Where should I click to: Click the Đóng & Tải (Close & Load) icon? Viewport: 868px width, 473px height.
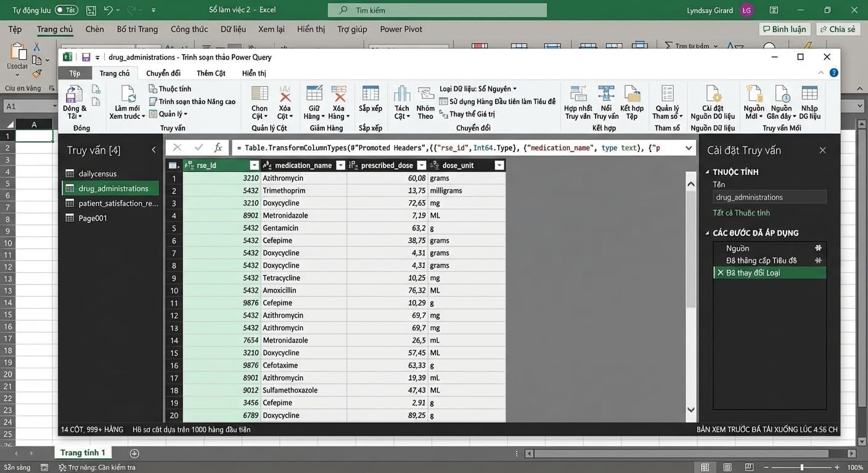tap(74, 94)
